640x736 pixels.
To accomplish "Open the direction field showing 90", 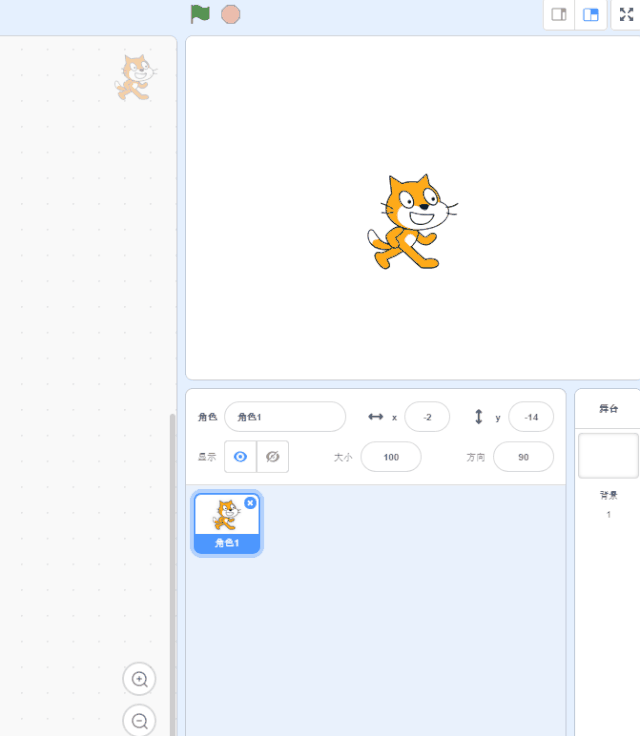I will [x=523, y=457].
